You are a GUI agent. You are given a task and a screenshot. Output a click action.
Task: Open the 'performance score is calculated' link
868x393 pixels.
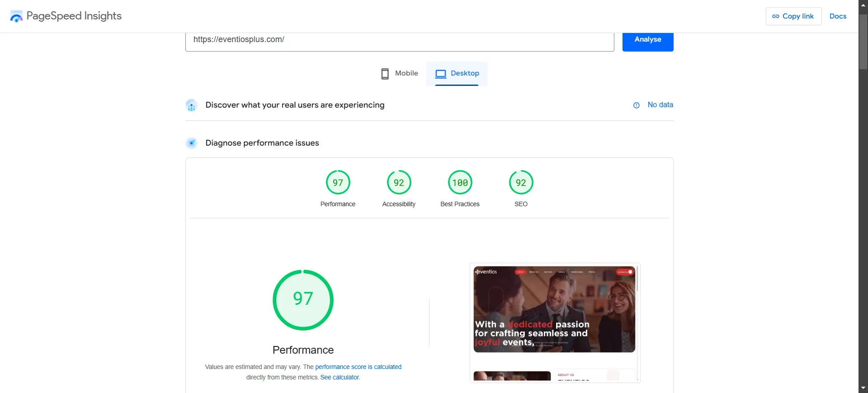[359, 367]
